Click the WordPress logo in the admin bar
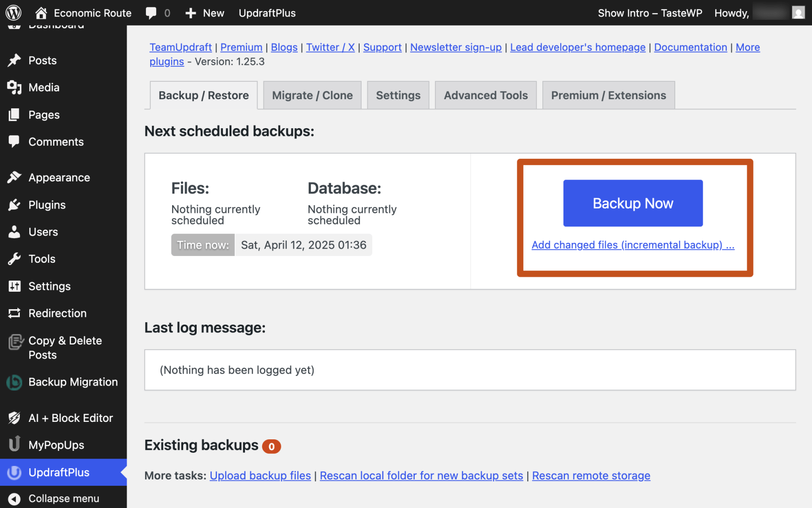Viewport: 812px width, 508px height. click(x=13, y=13)
